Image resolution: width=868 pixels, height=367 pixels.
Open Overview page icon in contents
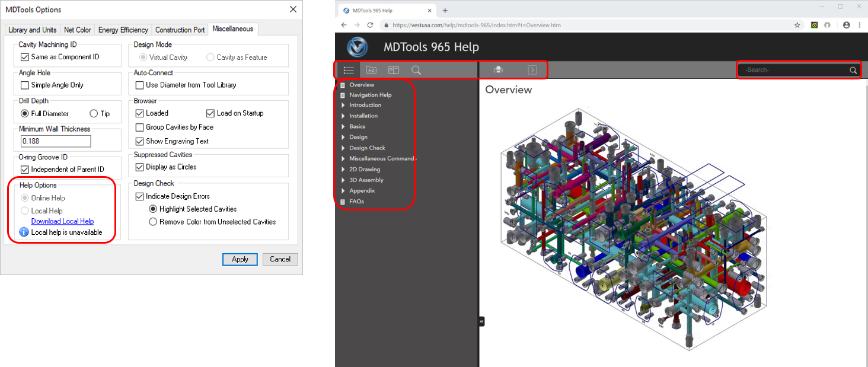(343, 85)
